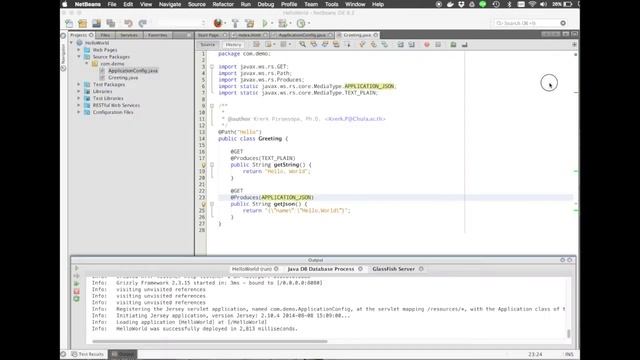Click the red Stop icon in Output
The width and height of the screenshot is (640, 360).
click(76, 291)
